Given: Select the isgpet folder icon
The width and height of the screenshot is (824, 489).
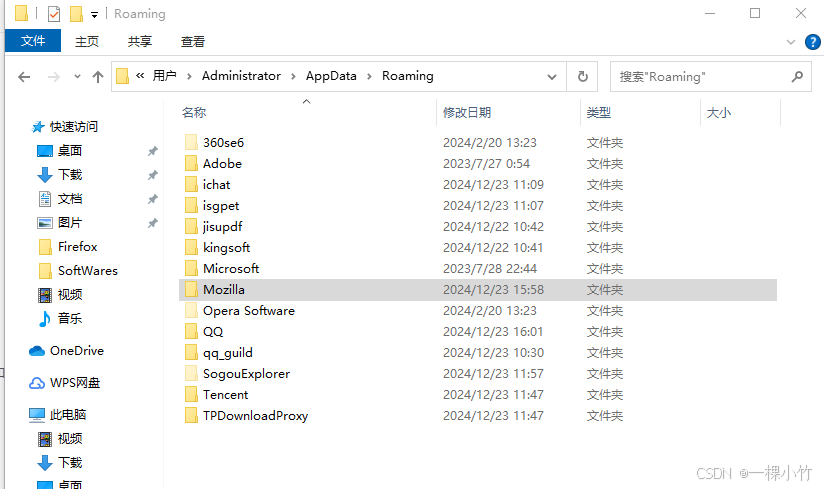Looking at the screenshot, I should pyautogui.click(x=191, y=205).
